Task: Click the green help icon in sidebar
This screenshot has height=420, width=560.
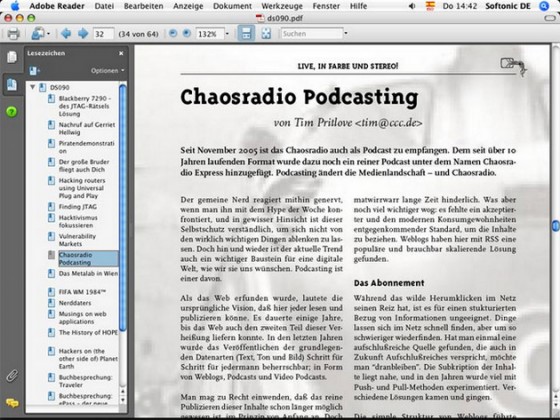Action: pos(11,112)
